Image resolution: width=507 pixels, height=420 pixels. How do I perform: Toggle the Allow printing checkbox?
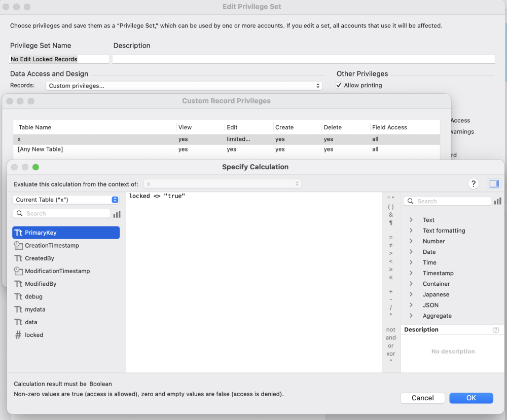pos(339,86)
